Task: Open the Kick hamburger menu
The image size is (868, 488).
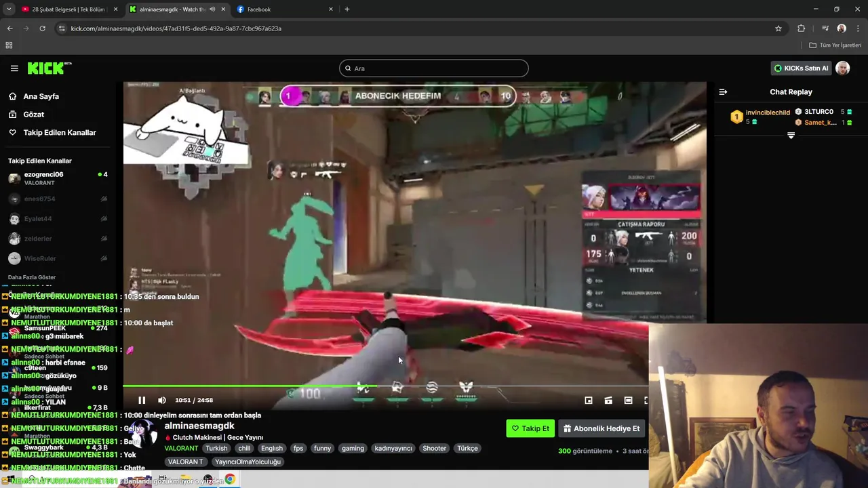Action: [14, 68]
